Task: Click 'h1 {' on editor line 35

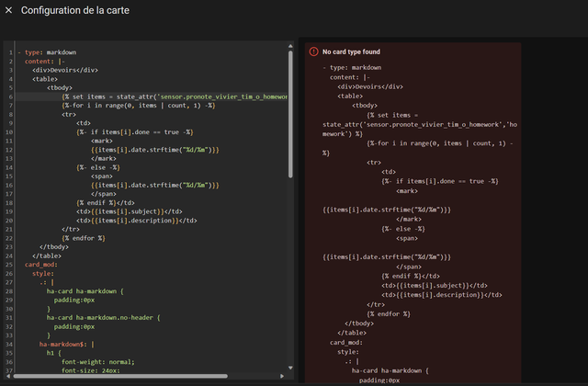Action: (x=54, y=353)
